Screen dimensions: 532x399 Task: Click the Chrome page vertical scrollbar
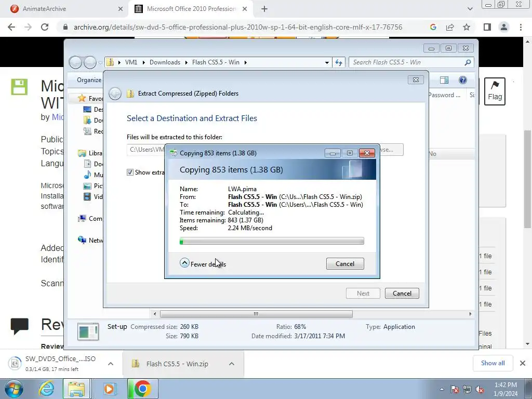point(528,179)
